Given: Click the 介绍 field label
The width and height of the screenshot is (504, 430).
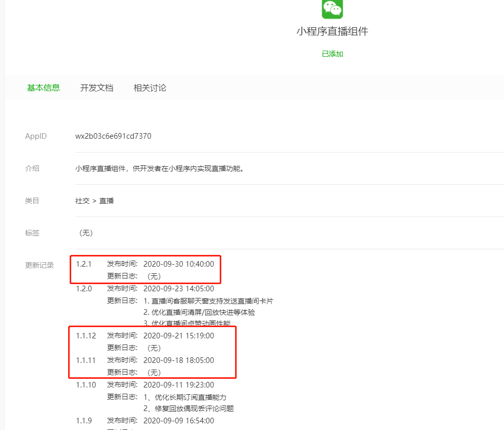Looking at the screenshot, I should 32,168.
